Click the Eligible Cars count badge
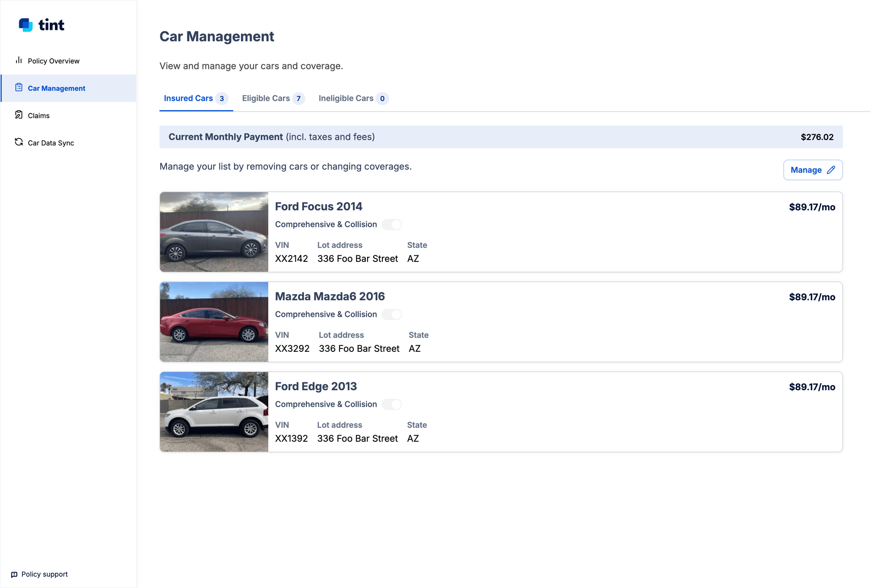 click(299, 98)
